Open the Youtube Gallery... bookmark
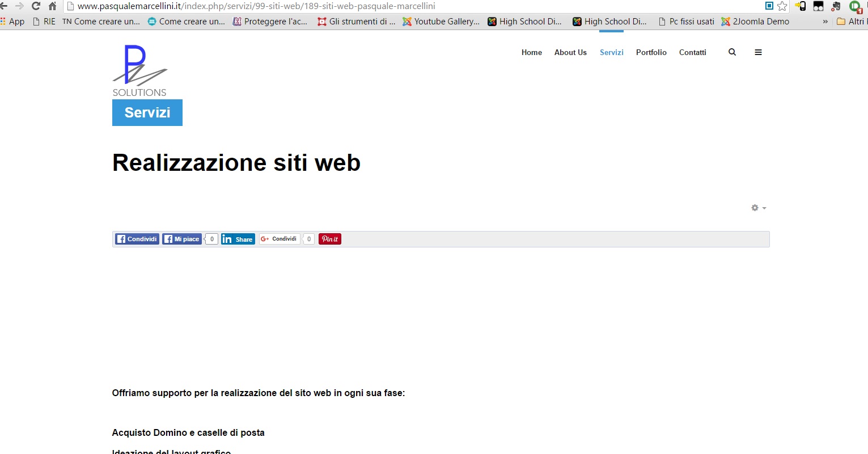 tap(441, 22)
